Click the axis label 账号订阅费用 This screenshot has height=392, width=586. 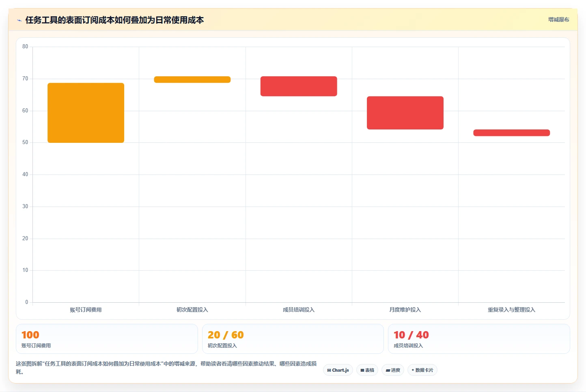(86, 310)
